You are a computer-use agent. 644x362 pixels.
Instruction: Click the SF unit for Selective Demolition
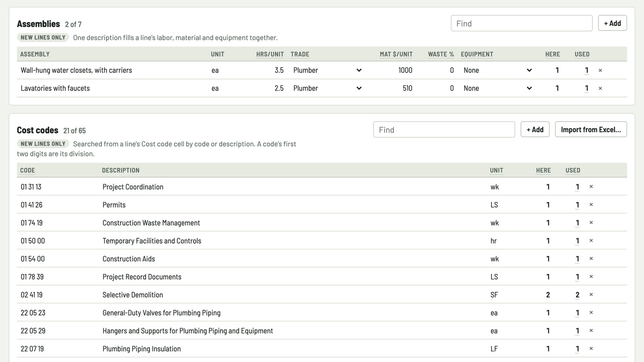(x=494, y=295)
